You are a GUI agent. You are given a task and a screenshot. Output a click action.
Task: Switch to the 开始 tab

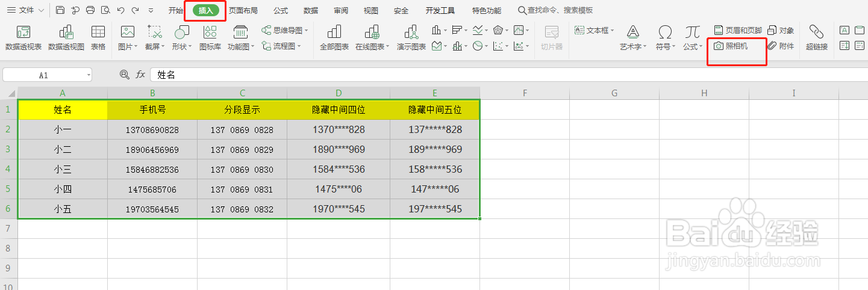point(176,11)
